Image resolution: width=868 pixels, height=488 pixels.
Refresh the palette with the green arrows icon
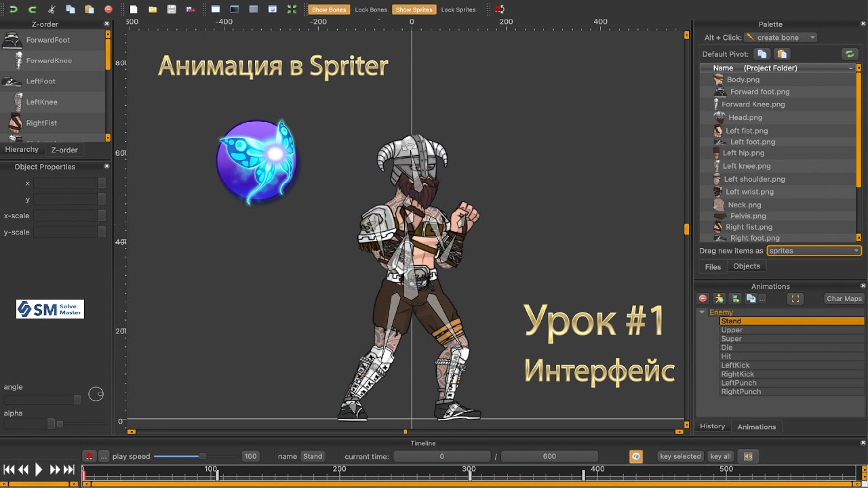point(849,54)
